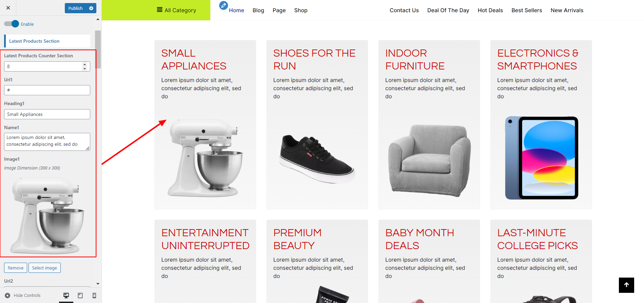This screenshot has height=303, width=644.
Task: Toggle the Enable switch
Action: click(x=12, y=24)
